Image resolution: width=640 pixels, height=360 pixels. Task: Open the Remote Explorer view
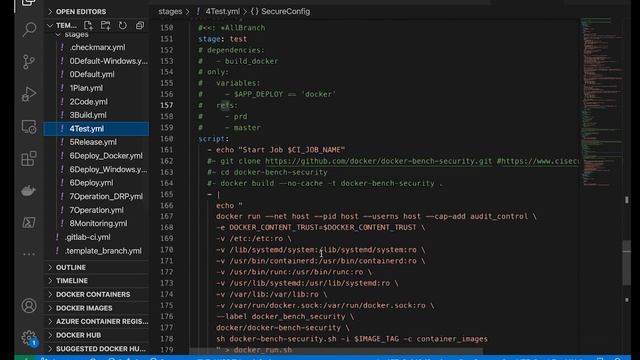[29, 127]
